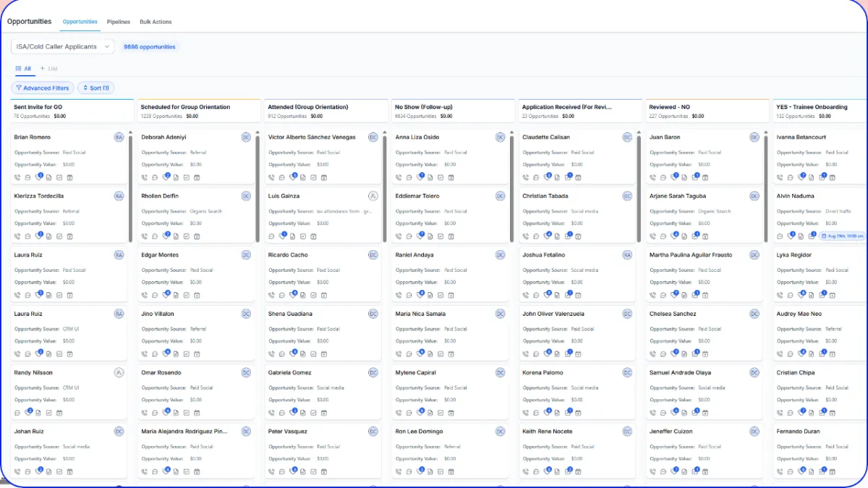Click Sent Invite for GO stage header

tap(72, 111)
